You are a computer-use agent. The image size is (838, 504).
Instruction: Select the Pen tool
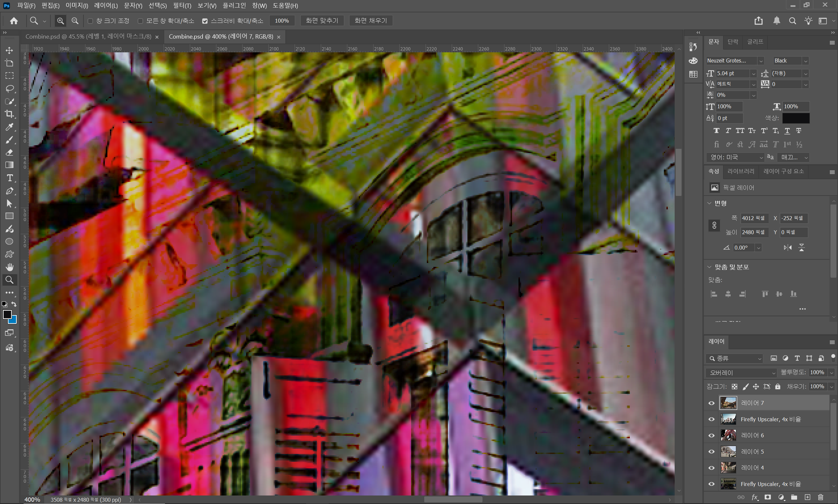[x=9, y=191]
